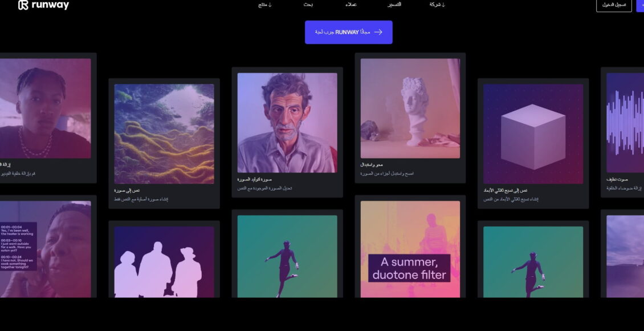Expand the شركة (Company) dropdown menu
This screenshot has height=331, width=644.
[437, 5]
